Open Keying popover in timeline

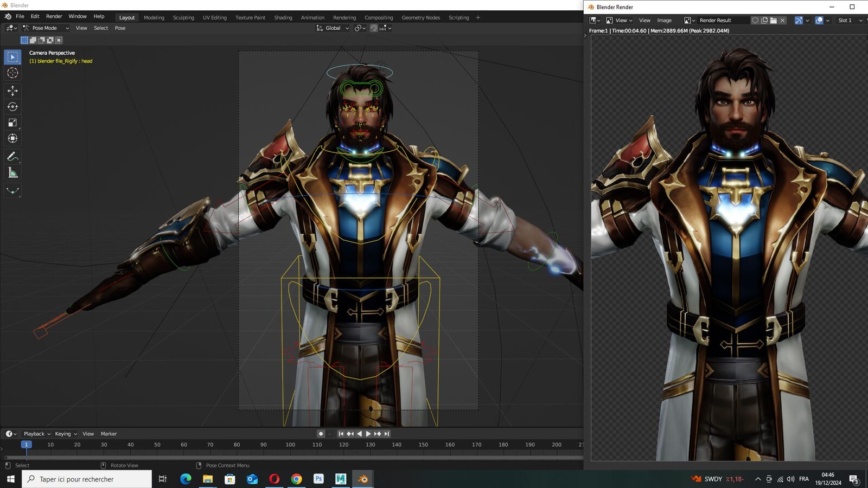click(x=66, y=434)
